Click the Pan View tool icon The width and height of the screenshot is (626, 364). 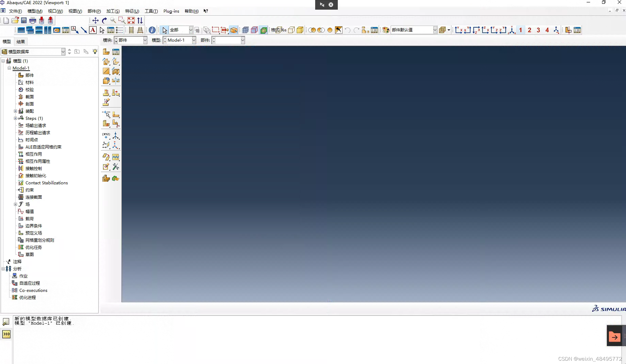[95, 20]
